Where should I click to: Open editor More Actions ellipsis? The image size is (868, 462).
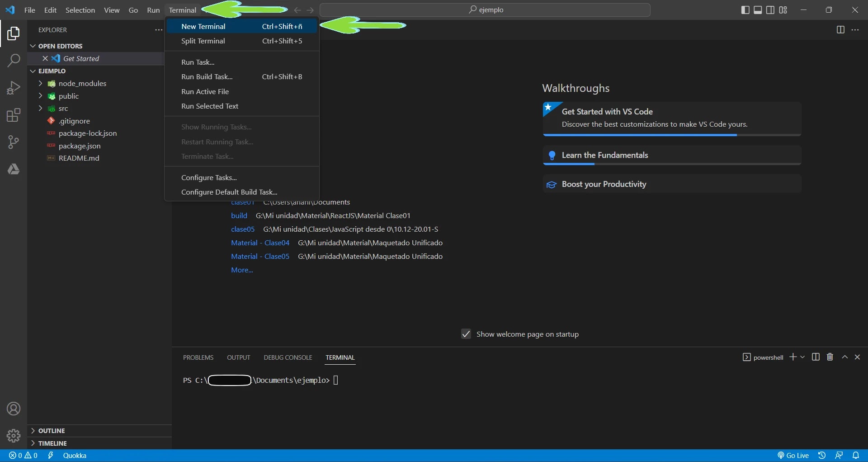coord(855,30)
